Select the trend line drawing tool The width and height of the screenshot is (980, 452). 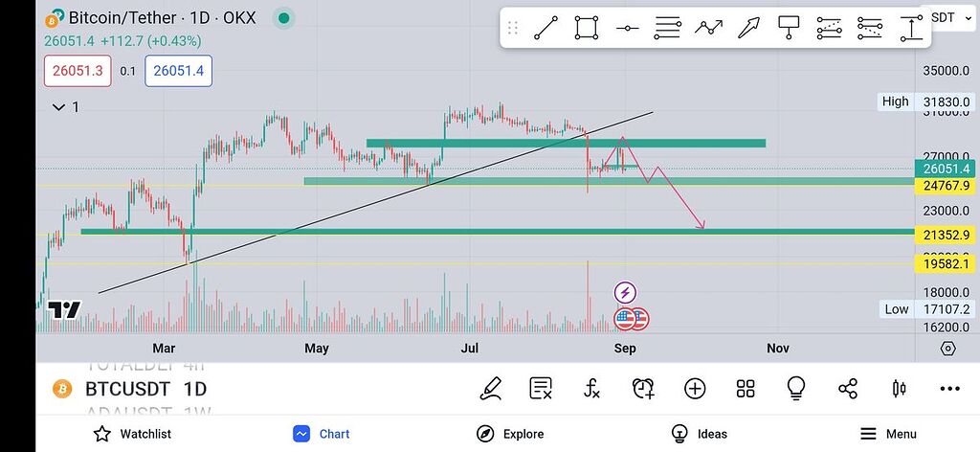click(546, 28)
